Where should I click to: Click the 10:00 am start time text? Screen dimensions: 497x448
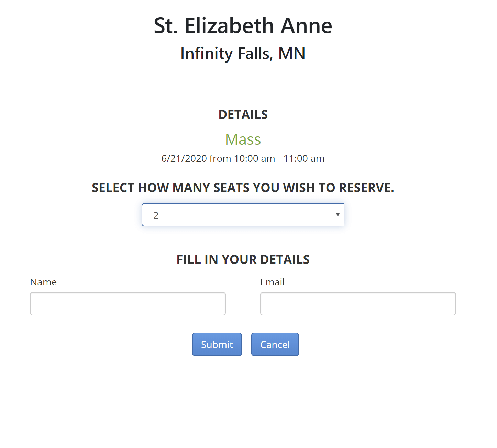[254, 158]
